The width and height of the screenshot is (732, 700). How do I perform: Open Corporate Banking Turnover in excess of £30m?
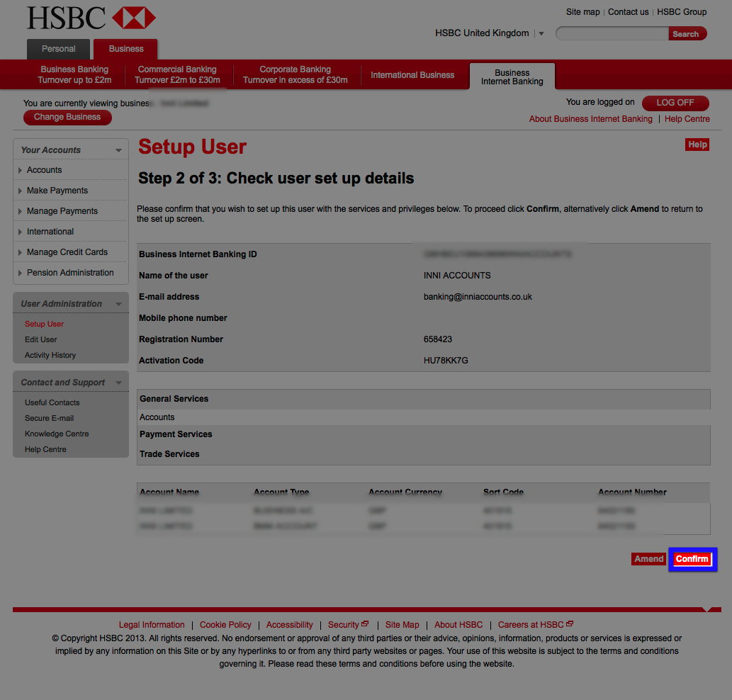[295, 74]
